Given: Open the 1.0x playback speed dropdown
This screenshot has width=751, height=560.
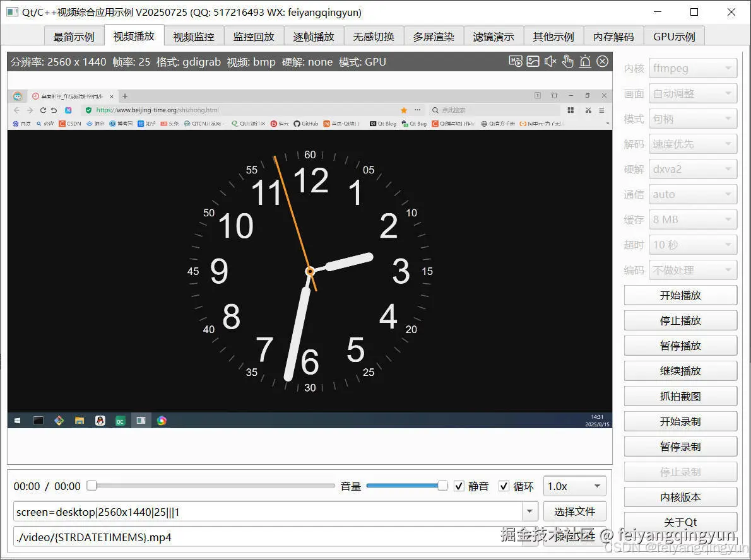Looking at the screenshot, I should [x=574, y=486].
